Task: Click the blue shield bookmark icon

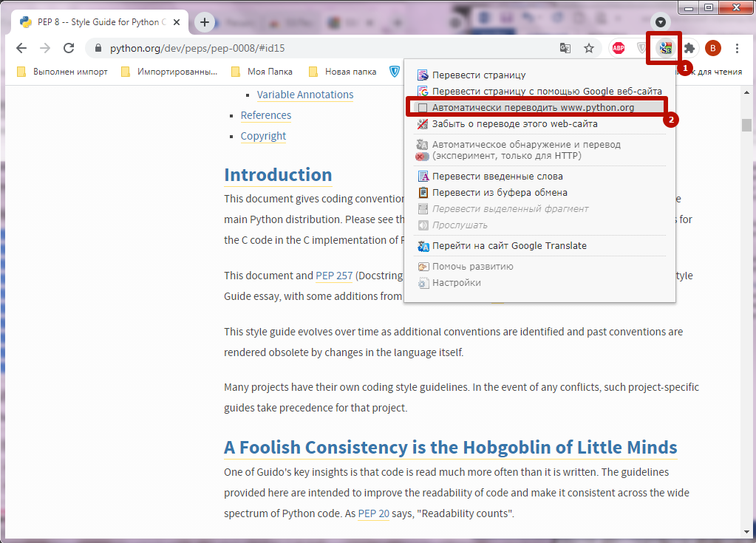Action: pyautogui.click(x=395, y=72)
